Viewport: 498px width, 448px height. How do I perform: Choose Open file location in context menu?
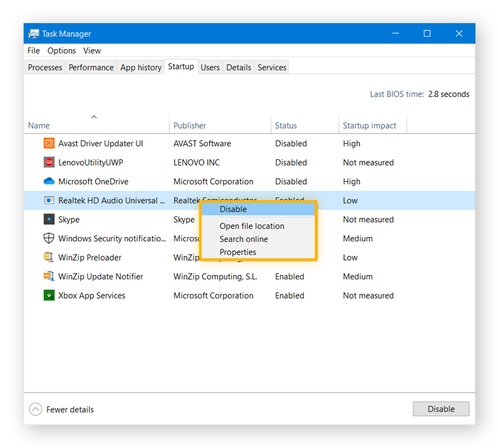(258, 226)
